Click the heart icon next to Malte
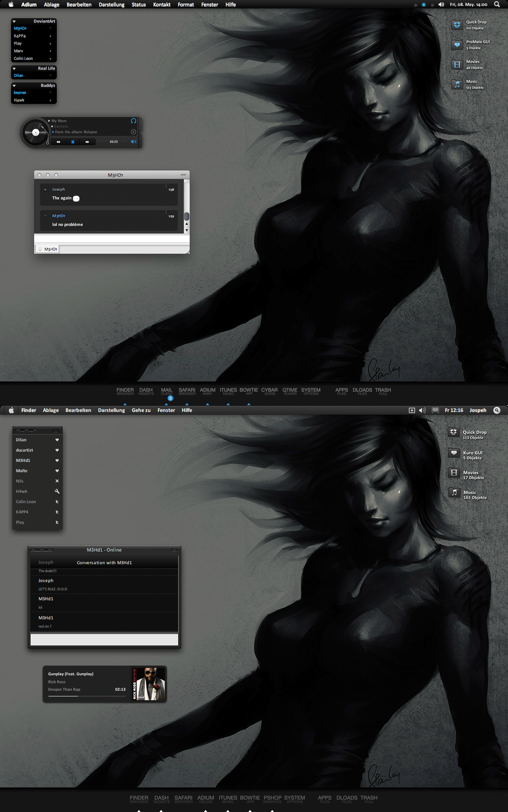Image resolution: width=508 pixels, height=812 pixels. 57,471
